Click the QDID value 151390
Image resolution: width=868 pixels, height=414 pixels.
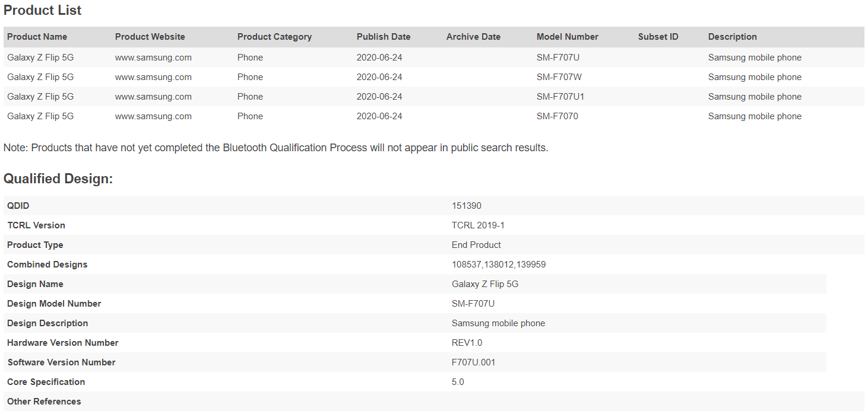pyautogui.click(x=466, y=206)
